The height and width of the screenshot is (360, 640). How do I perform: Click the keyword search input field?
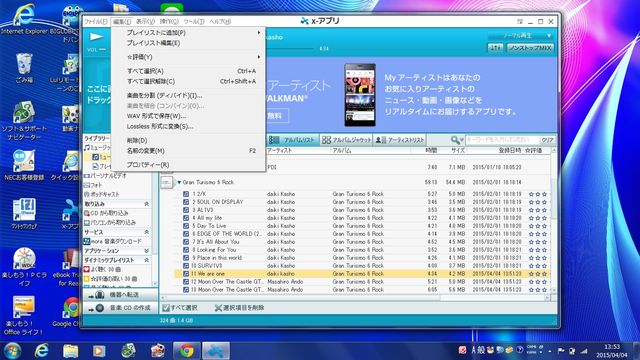pyautogui.click(x=502, y=140)
